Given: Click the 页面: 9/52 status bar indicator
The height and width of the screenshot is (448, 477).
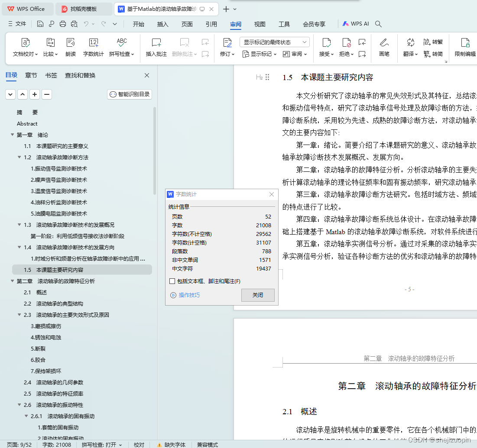Looking at the screenshot, I should pyautogui.click(x=19, y=445).
